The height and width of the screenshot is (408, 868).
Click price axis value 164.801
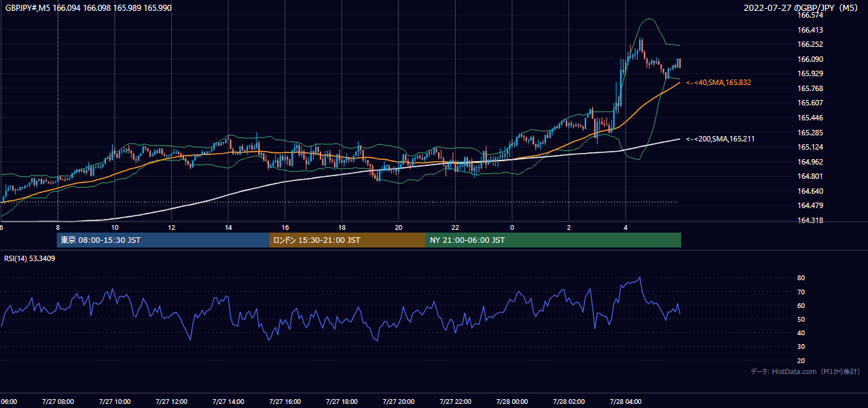click(810, 176)
